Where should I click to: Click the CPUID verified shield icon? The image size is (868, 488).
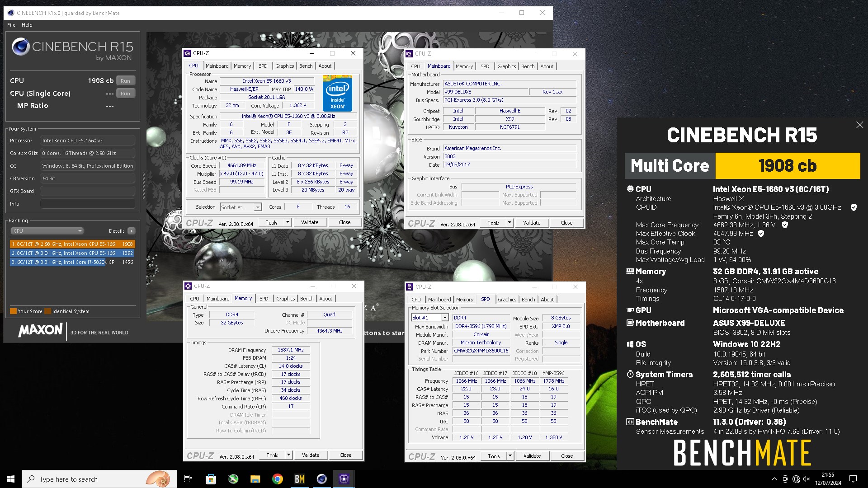pos(854,207)
